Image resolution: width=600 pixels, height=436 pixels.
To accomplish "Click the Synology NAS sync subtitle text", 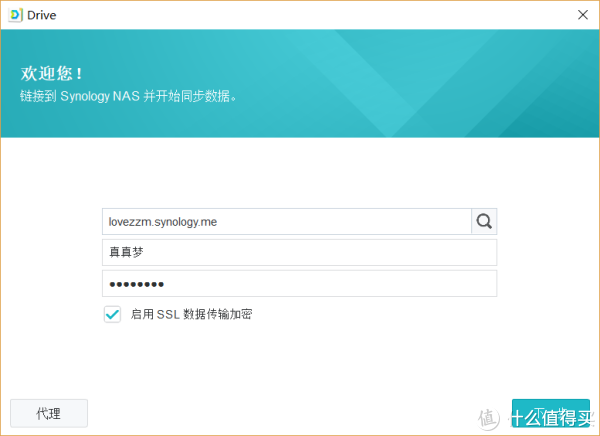I will pyautogui.click(x=134, y=97).
